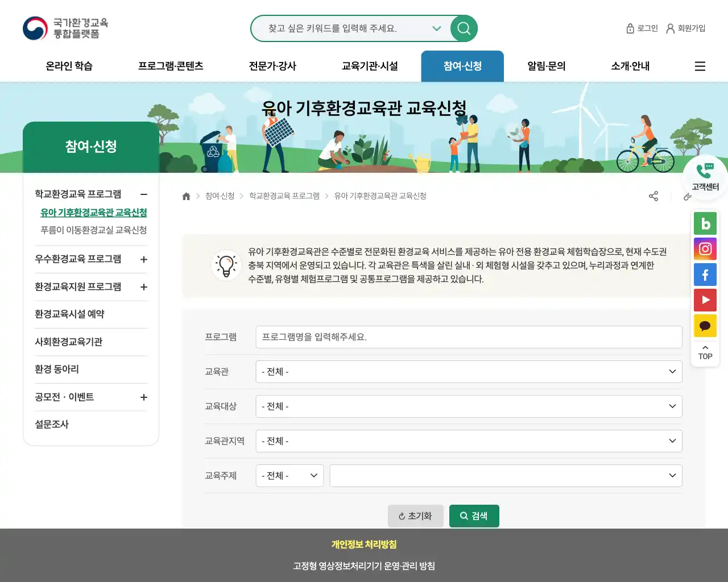
Task: Open the 개인정보 처리방침 link
Action: (x=364, y=544)
